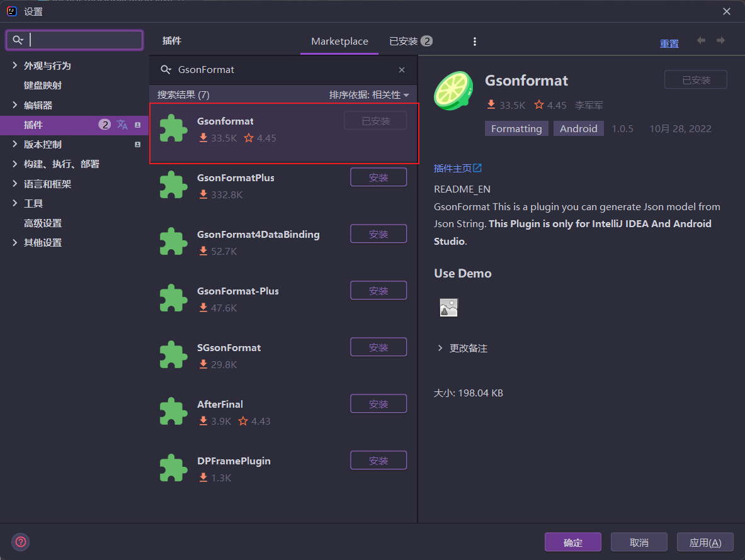The width and height of the screenshot is (745, 560).
Task: Click the GsonFormat4DataBinding puzzle icon
Action: (173, 242)
